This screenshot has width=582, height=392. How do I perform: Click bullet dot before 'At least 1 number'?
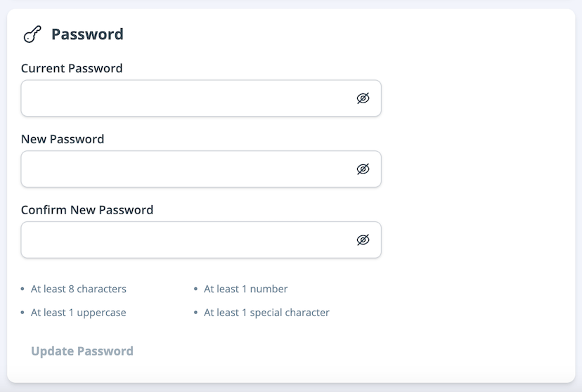tap(196, 289)
